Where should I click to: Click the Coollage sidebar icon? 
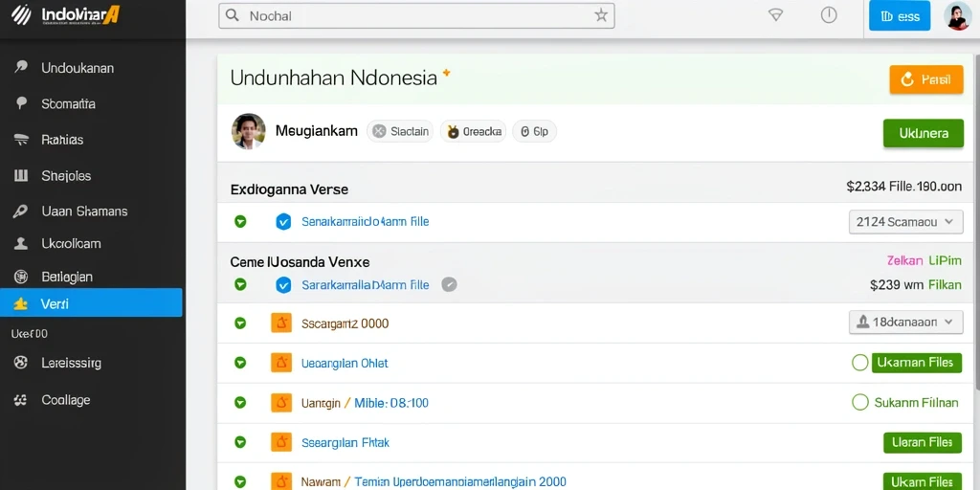[x=21, y=400]
